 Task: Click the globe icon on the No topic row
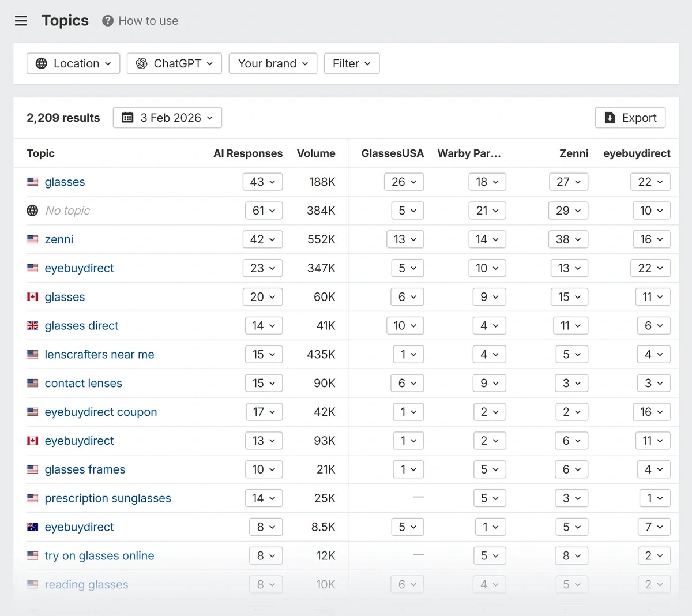click(33, 210)
